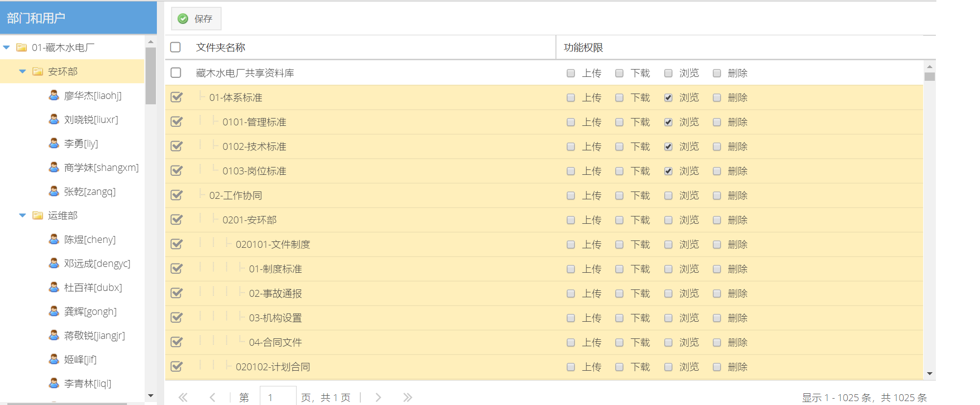Click the grid vertical scrollbar thumb
The height and width of the screenshot is (405, 980).
[x=930, y=76]
